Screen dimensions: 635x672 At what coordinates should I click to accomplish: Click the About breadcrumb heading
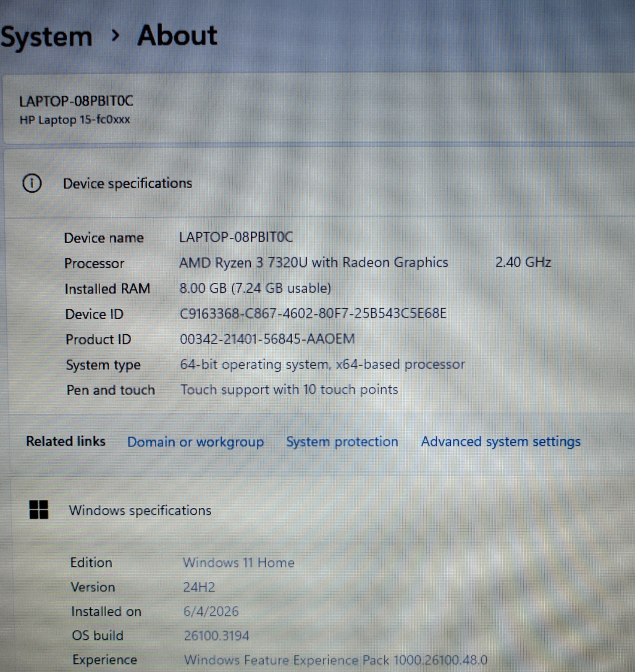177,35
